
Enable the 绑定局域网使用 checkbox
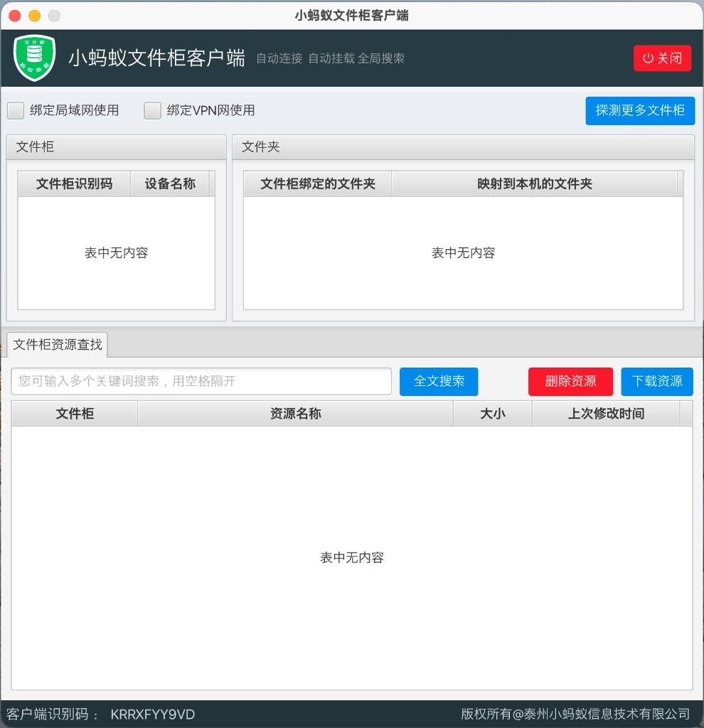click(x=16, y=110)
